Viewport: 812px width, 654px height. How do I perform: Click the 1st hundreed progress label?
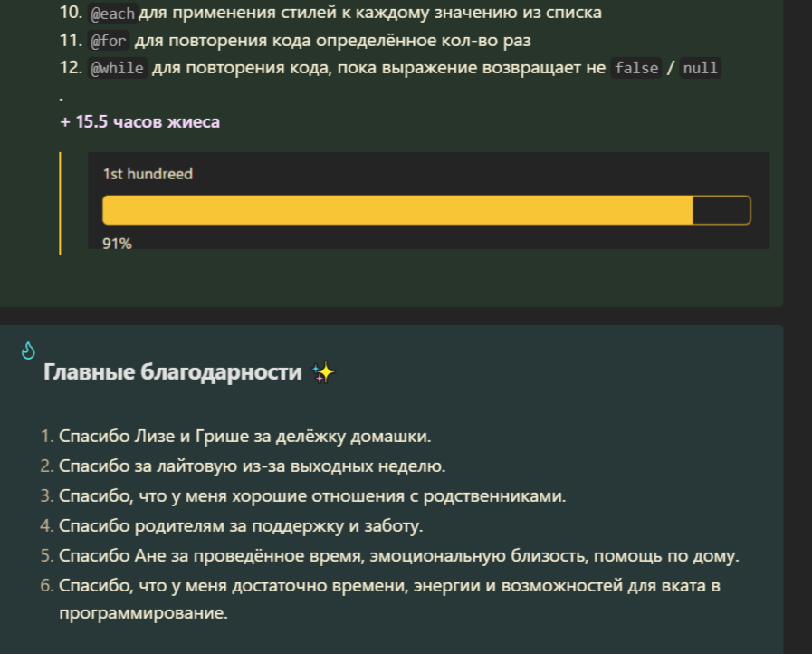[x=148, y=174]
